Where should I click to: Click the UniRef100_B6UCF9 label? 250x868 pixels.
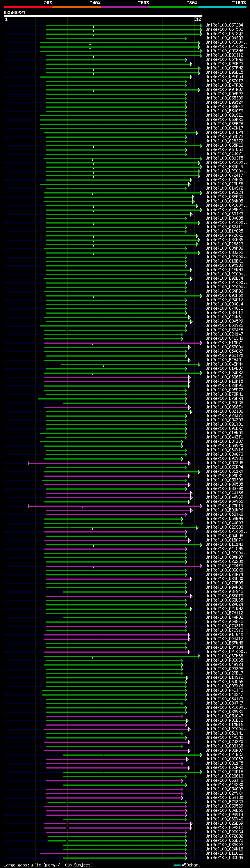click(x=224, y=111)
